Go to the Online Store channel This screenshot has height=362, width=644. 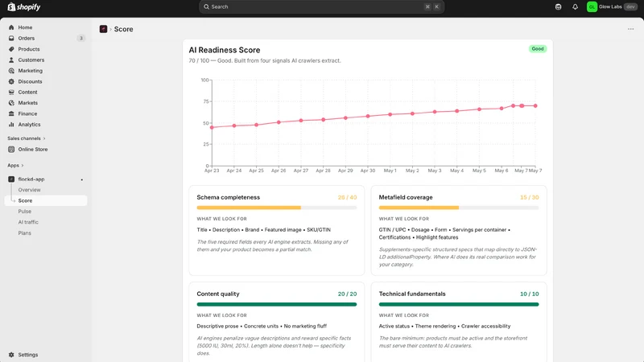point(33,150)
